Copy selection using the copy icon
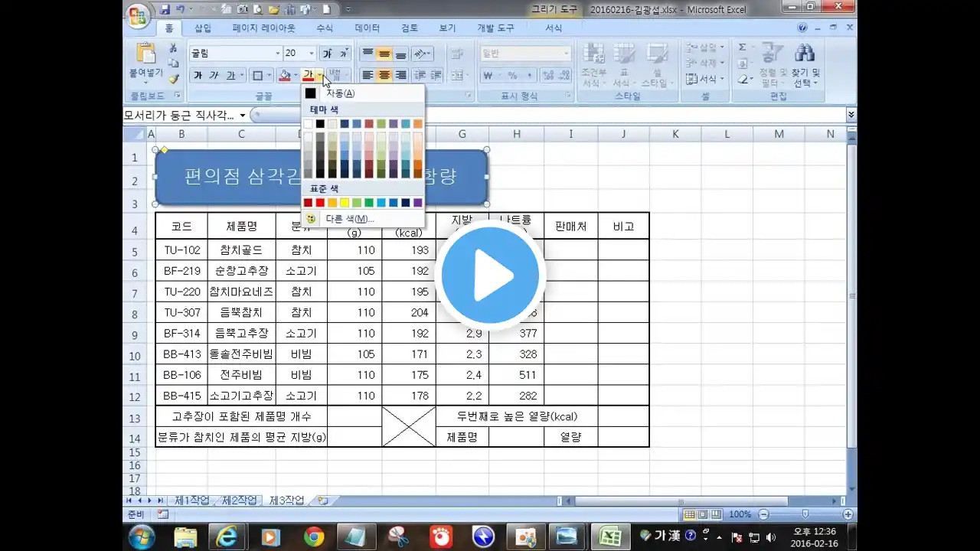This screenshot has height=551, width=980. pyautogui.click(x=173, y=63)
